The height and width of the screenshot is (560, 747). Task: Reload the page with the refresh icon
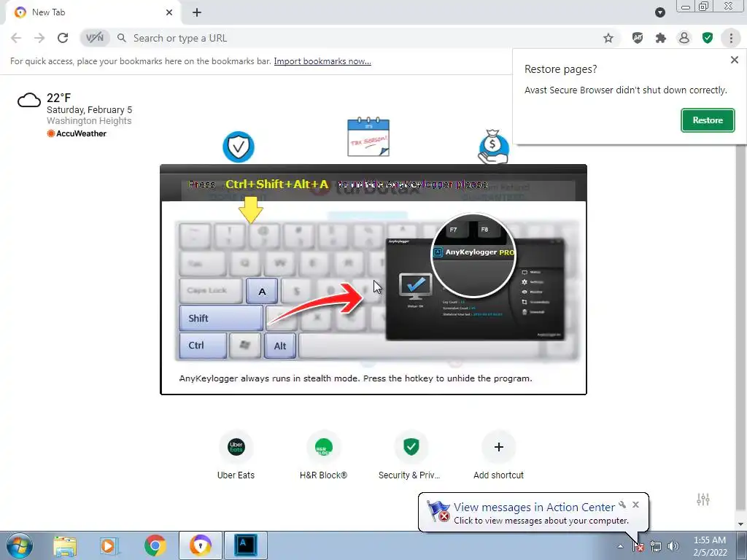[63, 38]
